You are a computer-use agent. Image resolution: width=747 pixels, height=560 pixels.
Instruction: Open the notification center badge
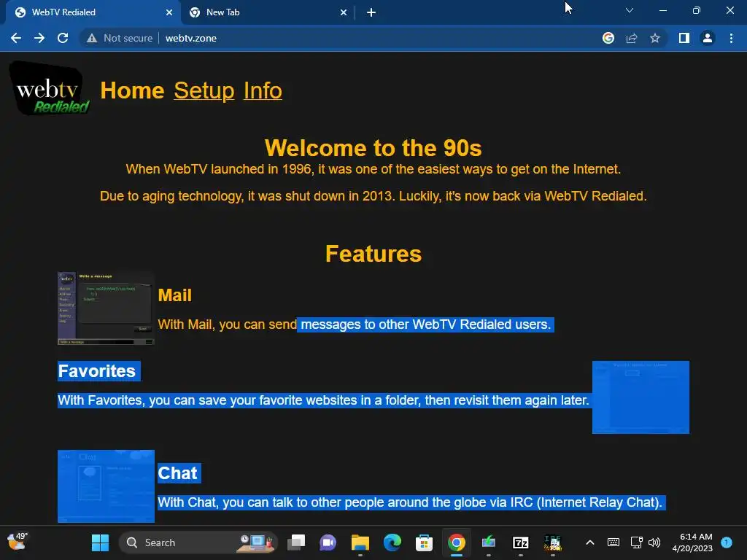pos(727,542)
